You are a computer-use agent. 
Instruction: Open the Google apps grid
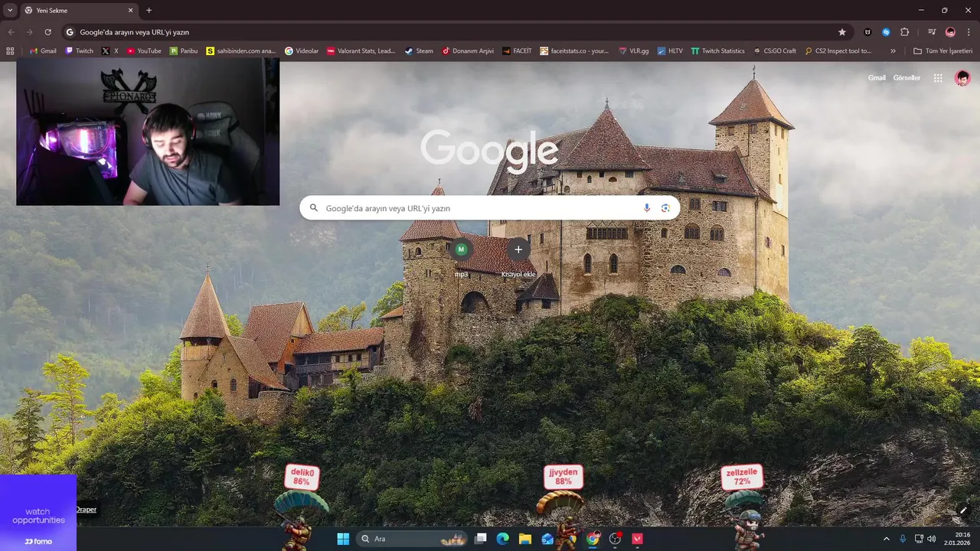[x=938, y=78]
